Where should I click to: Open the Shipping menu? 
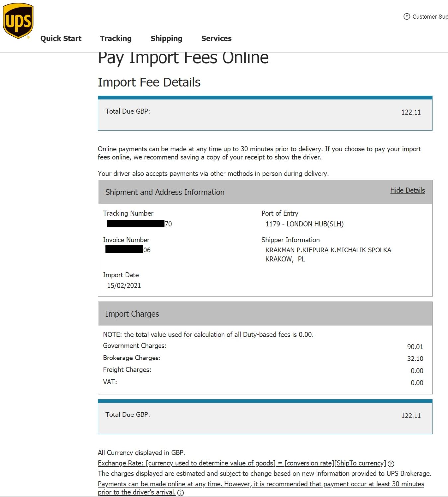[166, 38]
